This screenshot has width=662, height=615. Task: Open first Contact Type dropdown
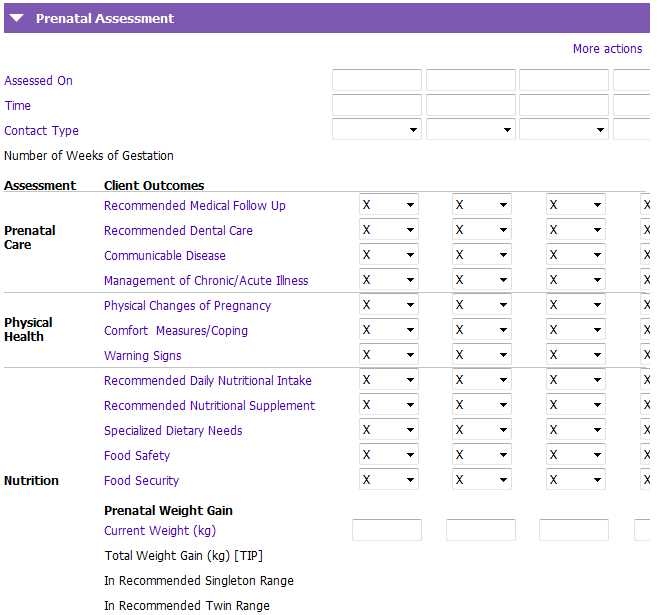pyautogui.click(x=377, y=130)
